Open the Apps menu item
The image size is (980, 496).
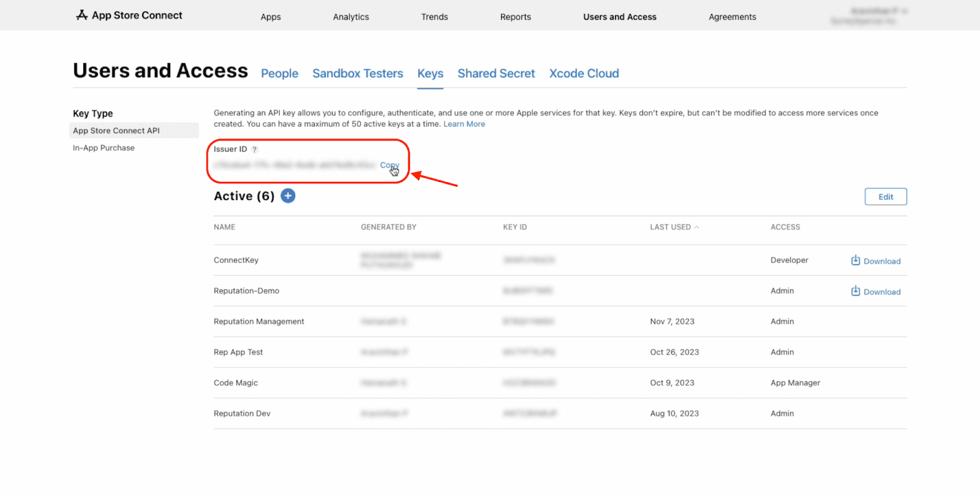coord(270,17)
